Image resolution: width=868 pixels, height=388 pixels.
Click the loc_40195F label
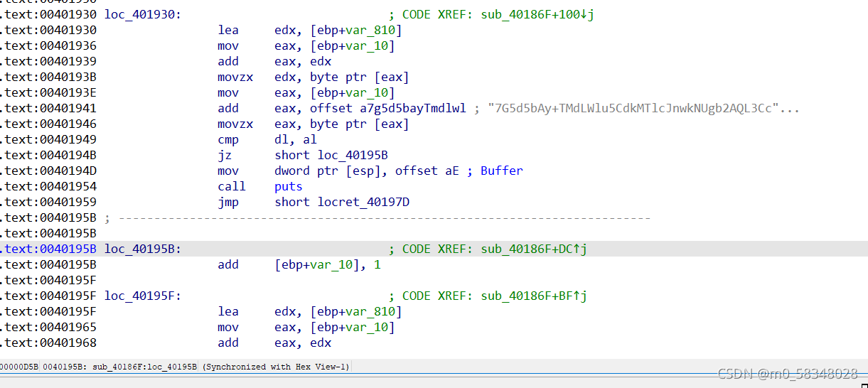point(142,296)
